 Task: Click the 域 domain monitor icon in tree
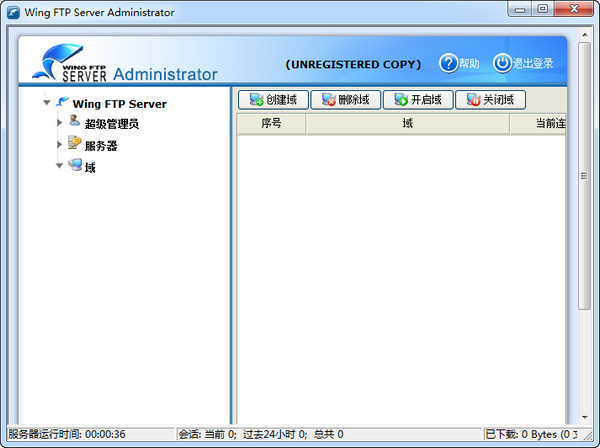click(x=75, y=165)
